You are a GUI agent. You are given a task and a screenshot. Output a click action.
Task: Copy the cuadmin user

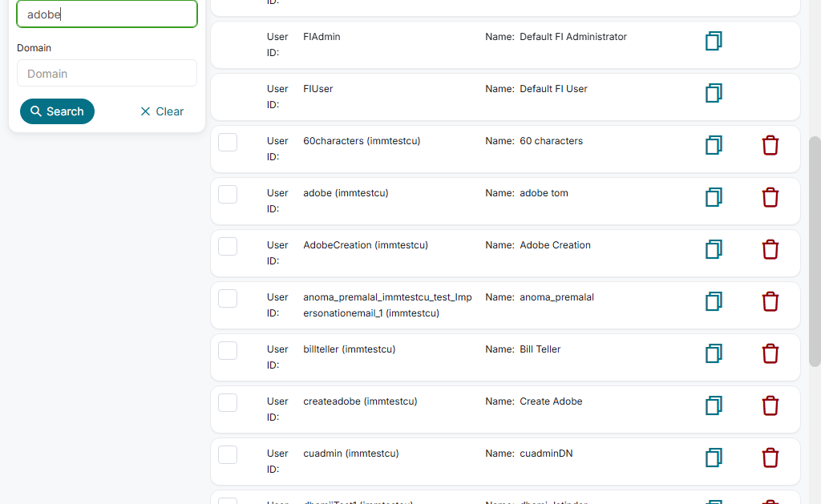[714, 458]
